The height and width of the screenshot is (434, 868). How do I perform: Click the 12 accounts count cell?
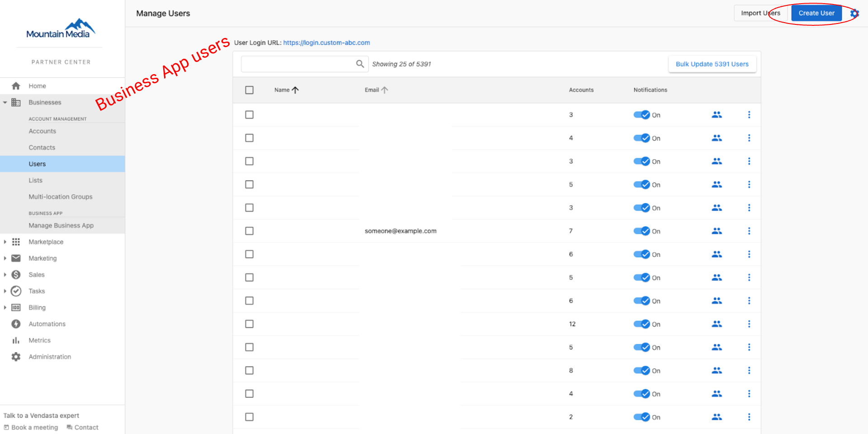pyautogui.click(x=572, y=324)
